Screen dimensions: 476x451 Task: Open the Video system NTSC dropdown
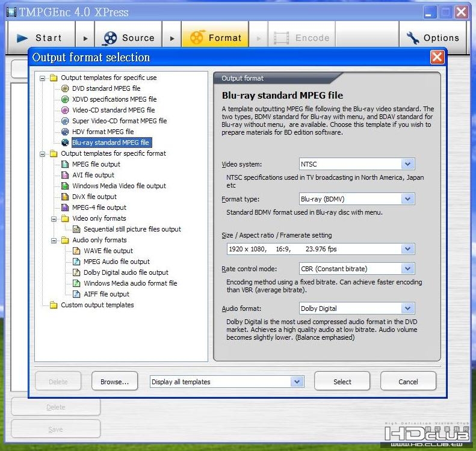407,164
